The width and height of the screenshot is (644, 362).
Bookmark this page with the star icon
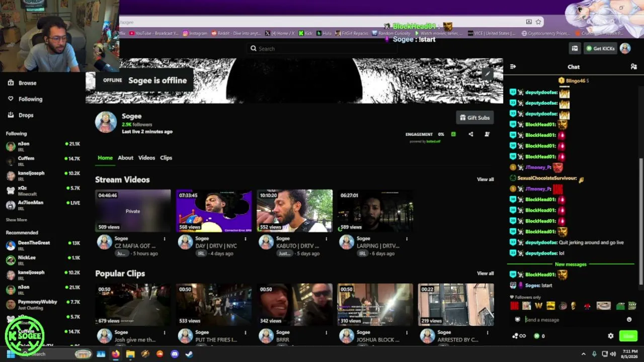point(538,22)
